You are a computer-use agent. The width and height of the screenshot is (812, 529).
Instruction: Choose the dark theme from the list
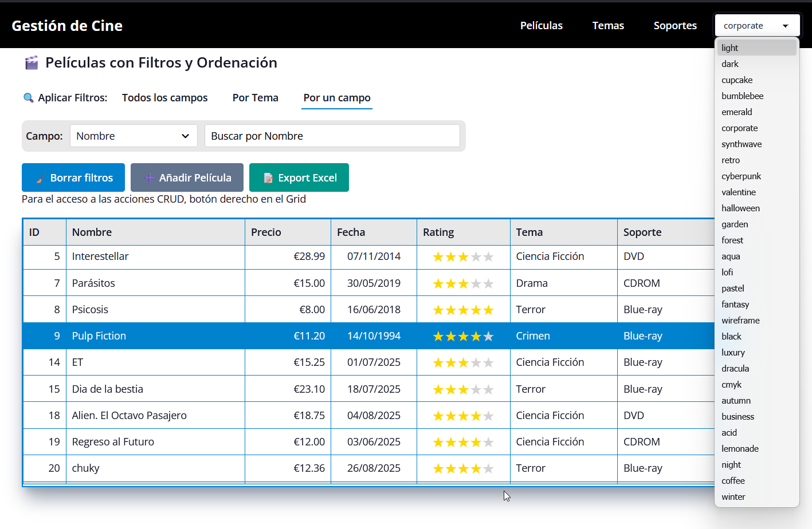[x=730, y=64]
